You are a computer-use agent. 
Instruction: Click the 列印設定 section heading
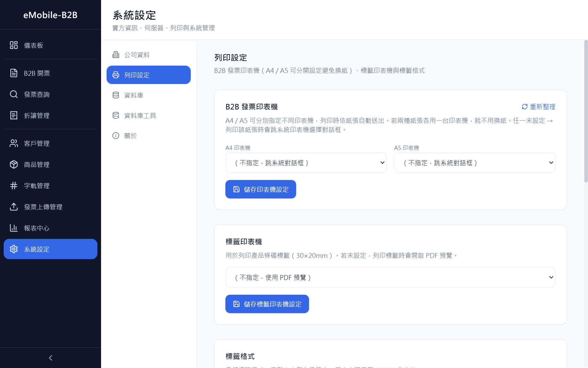pyautogui.click(x=231, y=57)
